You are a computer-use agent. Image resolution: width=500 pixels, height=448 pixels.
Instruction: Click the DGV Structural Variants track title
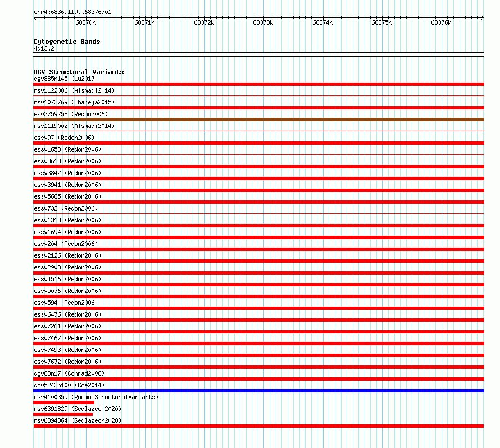click(x=79, y=72)
